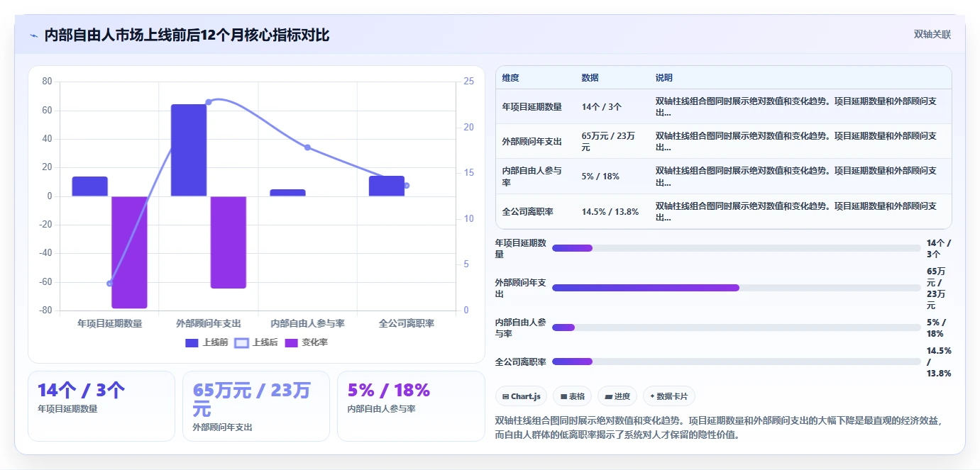The image size is (980, 470).
Task: Click the 全公司离职率 blue bar
Action: (387, 186)
